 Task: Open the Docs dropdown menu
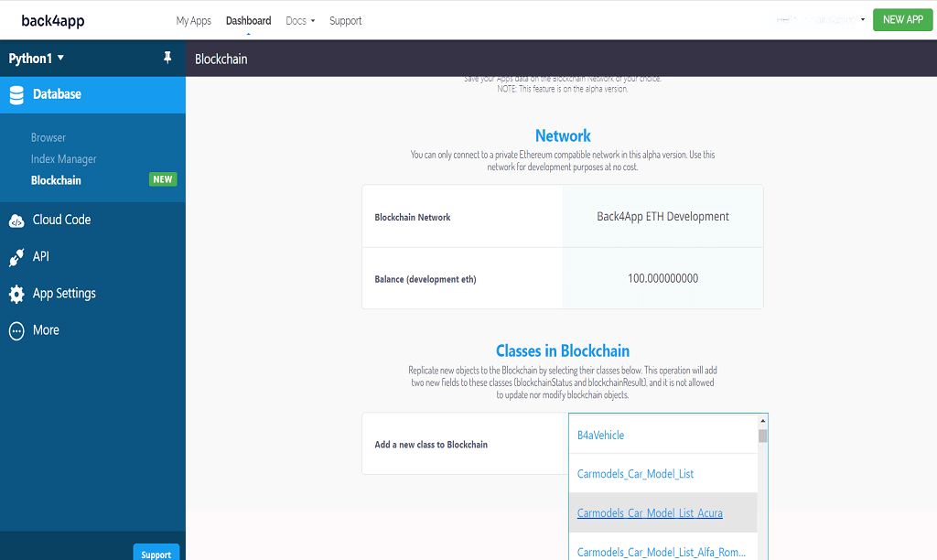[x=300, y=21]
